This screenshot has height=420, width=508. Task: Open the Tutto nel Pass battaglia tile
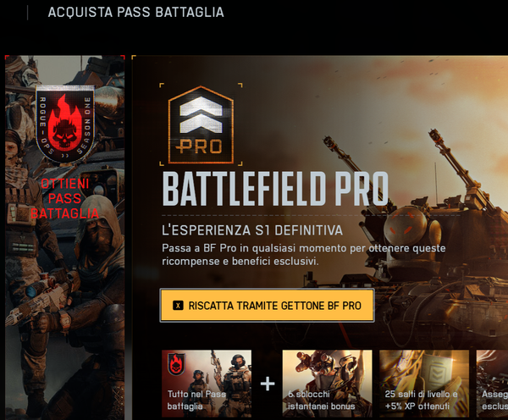pyautogui.click(x=207, y=384)
